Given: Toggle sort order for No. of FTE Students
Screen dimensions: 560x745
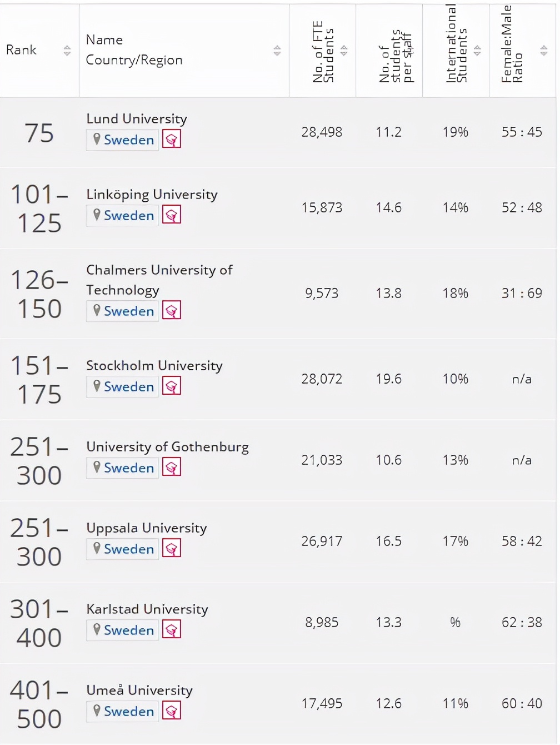Looking at the screenshot, I should pos(345,50).
